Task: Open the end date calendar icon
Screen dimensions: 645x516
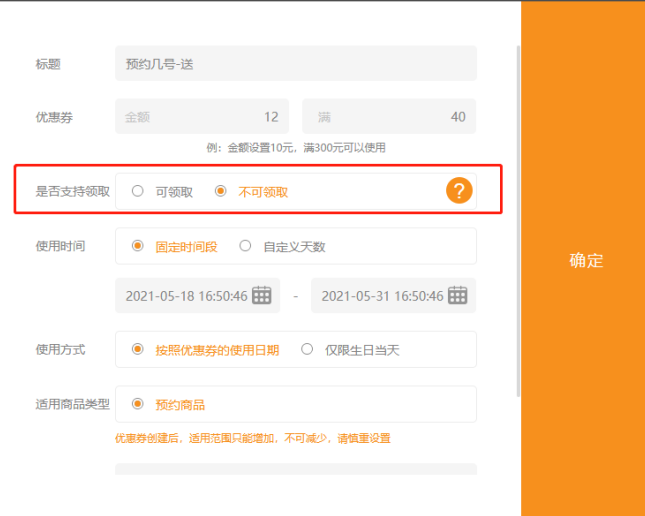Action: tap(457, 295)
